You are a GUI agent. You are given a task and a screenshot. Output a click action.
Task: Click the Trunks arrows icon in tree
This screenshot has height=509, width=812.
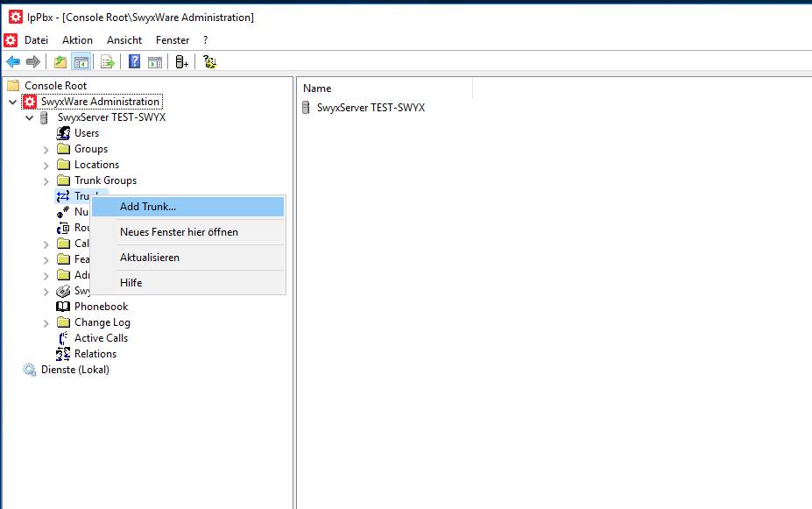pyautogui.click(x=63, y=196)
